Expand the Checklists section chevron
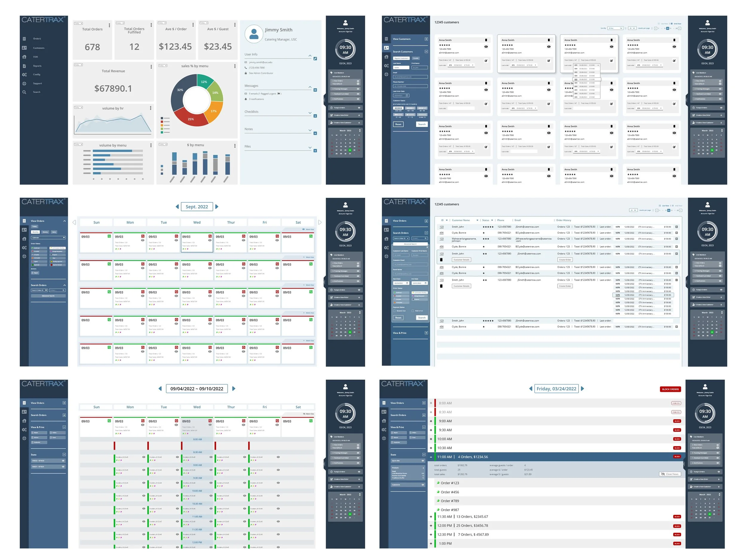Image resolution: width=747 pixels, height=560 pixels. click(x=310, y=113)
